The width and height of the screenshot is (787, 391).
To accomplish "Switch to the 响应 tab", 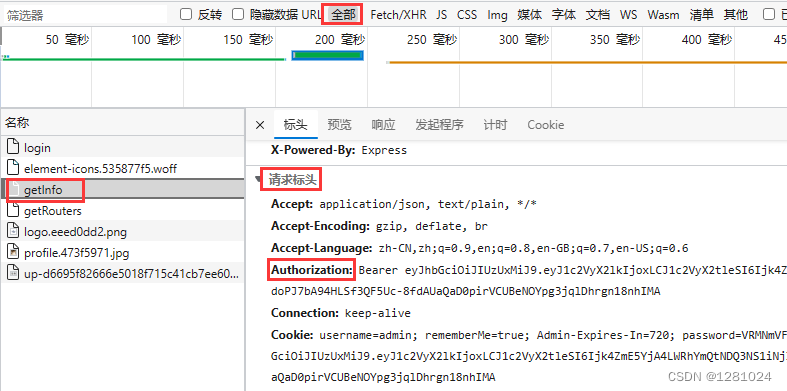I will click(383, 124).
